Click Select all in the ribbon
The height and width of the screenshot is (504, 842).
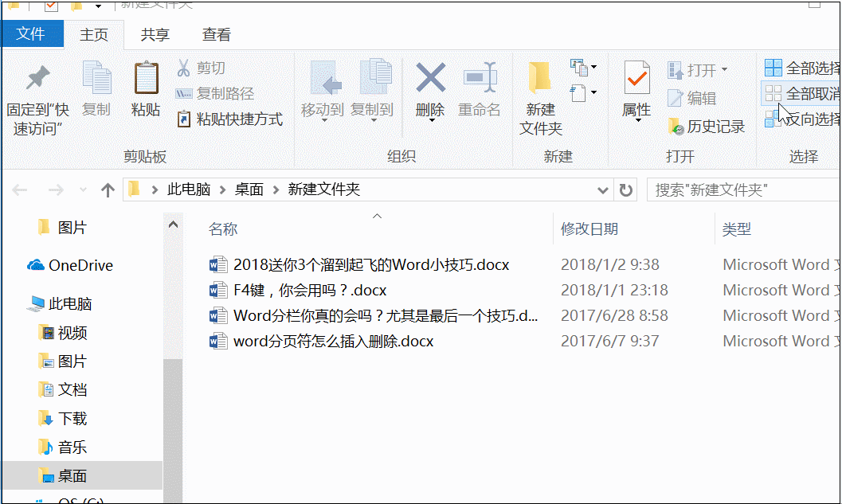[x=802, y=68]
